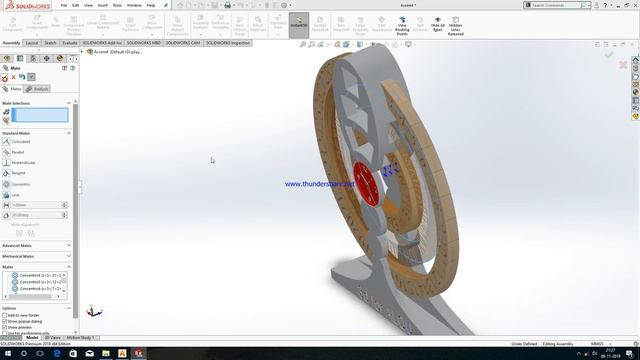Image resolution: width=640 pixels, height=360 pixels.
Task: Open the File menu
Action: coord(64,5)
